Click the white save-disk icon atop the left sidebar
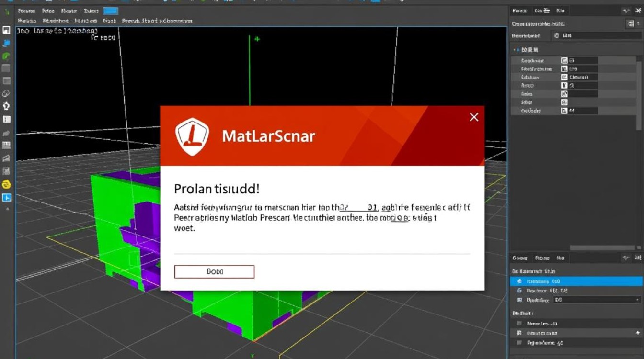The width and height of the screenshot is (644, 359). [x=6, y=30]
